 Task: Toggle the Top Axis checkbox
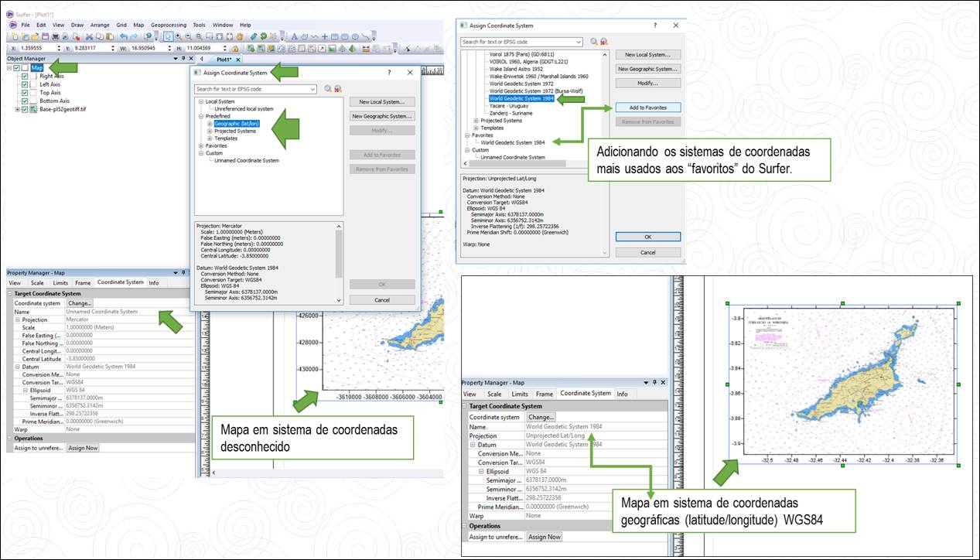26,93
